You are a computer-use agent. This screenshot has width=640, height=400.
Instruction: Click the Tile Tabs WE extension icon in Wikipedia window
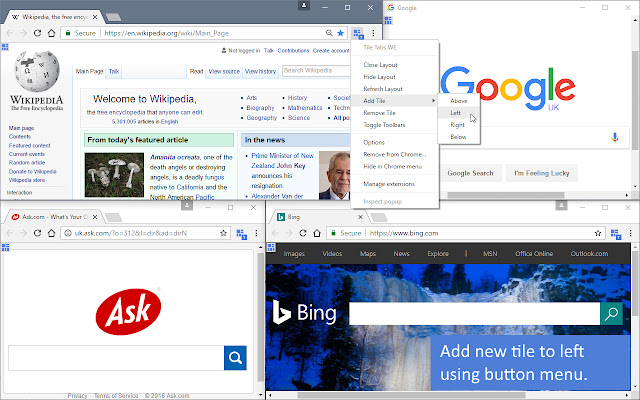point(358,33)
